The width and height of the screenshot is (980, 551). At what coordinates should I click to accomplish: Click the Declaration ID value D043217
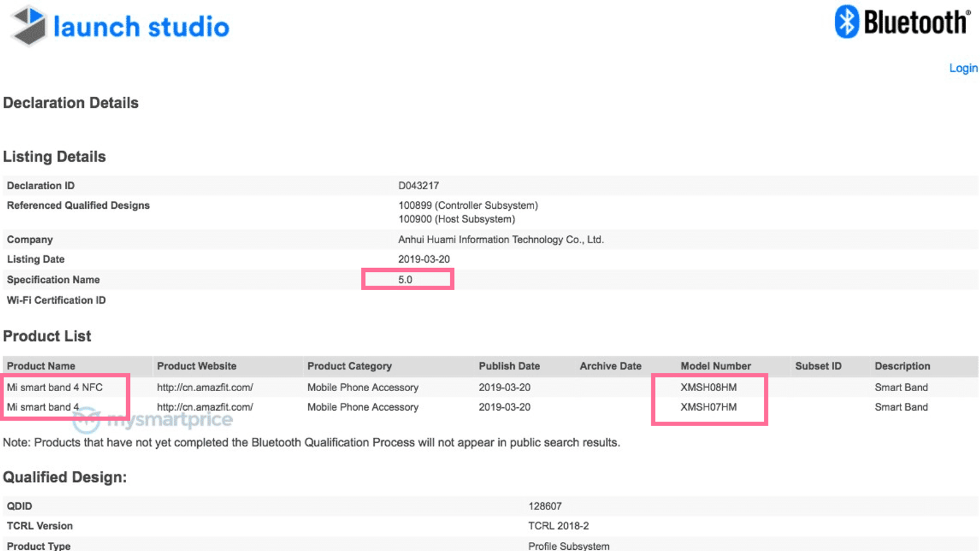click(x=418, y=186)
